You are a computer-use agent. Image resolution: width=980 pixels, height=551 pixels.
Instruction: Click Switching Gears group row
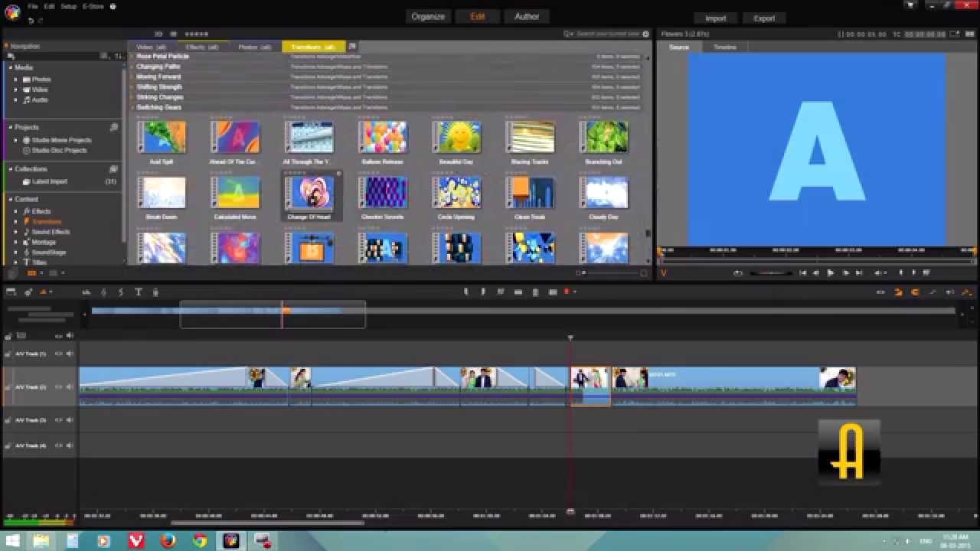387,107
